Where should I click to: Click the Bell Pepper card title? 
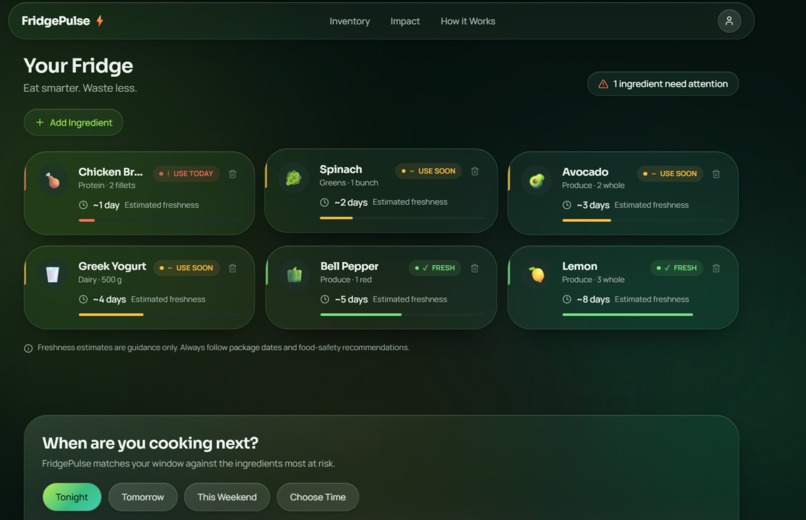tap(350, 267)
